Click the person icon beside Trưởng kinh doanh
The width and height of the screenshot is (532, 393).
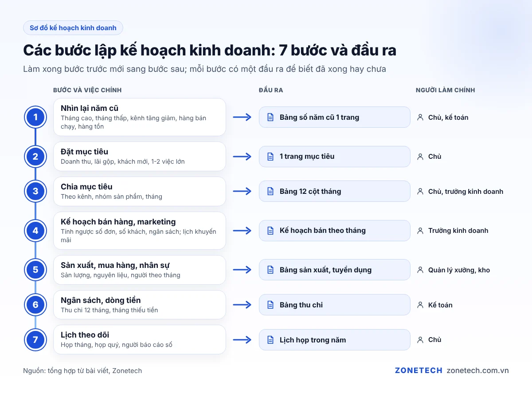pyautogui.click(x=420, y=231)
